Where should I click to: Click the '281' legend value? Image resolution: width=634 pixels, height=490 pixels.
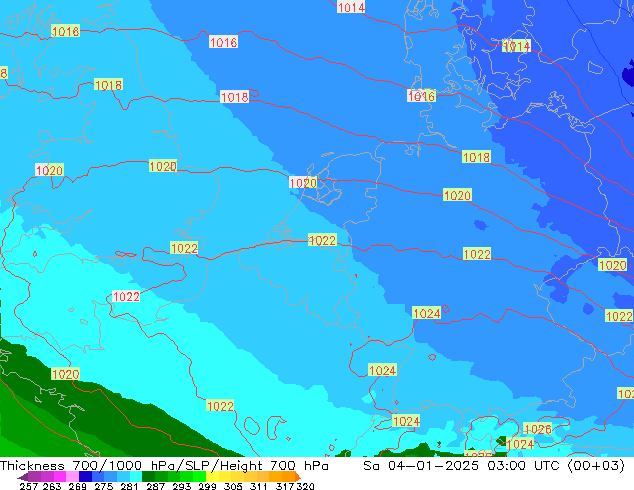pyautogui.click(x=129, y=486)
